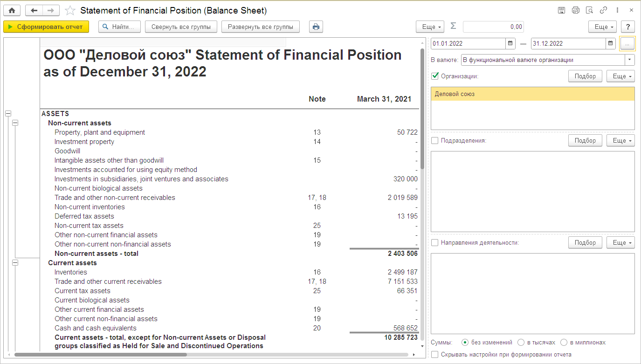
Task: Click Подбор button for Организации
Action: click(x=585, y=76)
